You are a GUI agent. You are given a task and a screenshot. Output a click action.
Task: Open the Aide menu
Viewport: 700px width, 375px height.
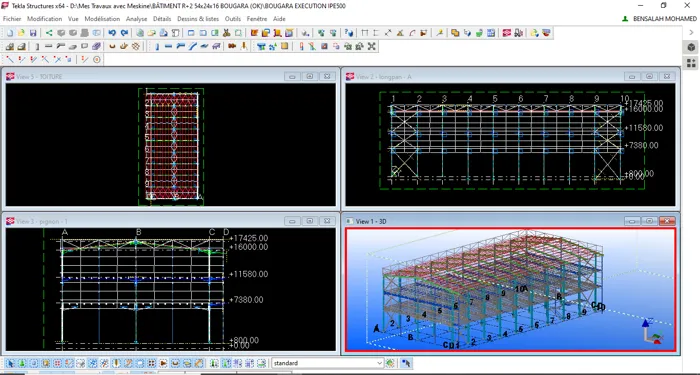[x=279, y=19]
